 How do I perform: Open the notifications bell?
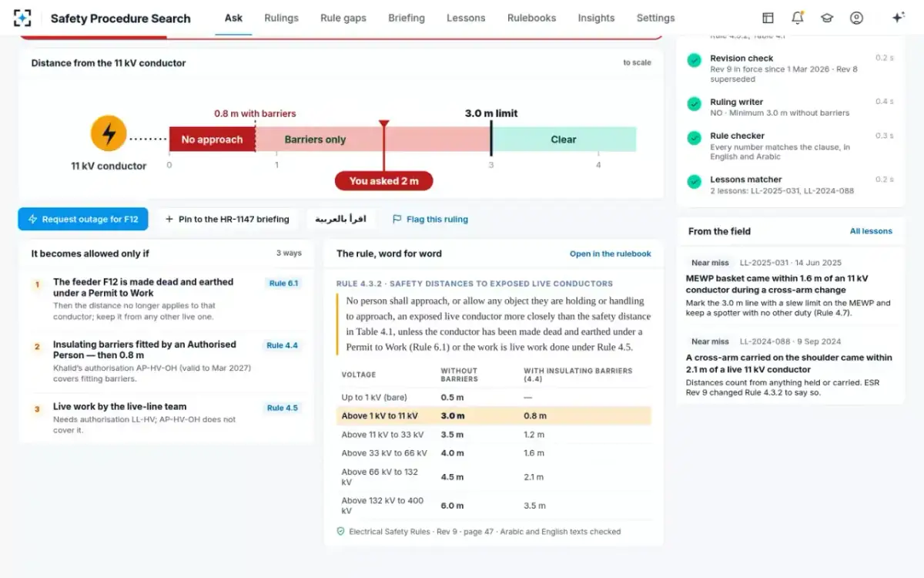[x=797, y=18]
